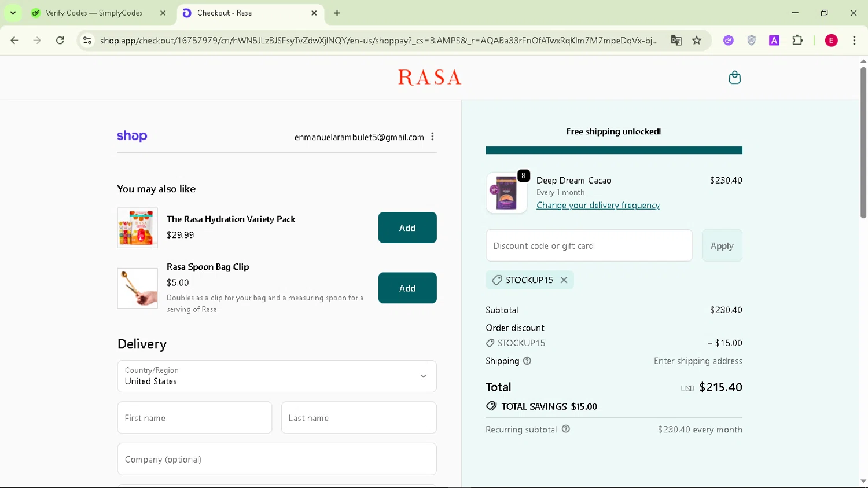Reload the current page
Screen dimensions: 868x488
tap(60, 41)
